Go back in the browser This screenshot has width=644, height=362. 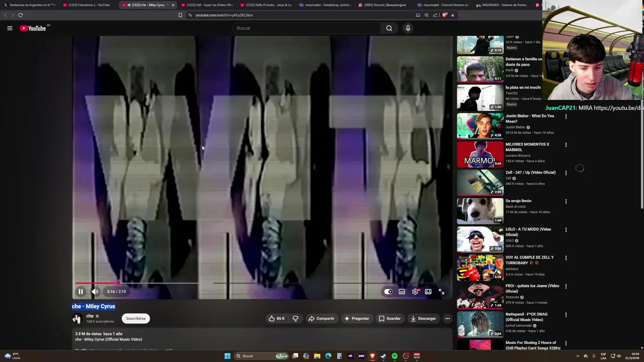tap(6, 15)
